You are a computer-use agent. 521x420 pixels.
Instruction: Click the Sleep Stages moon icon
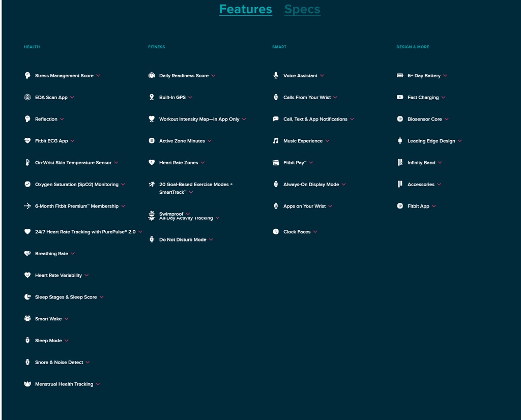click(x=27, y=297)
